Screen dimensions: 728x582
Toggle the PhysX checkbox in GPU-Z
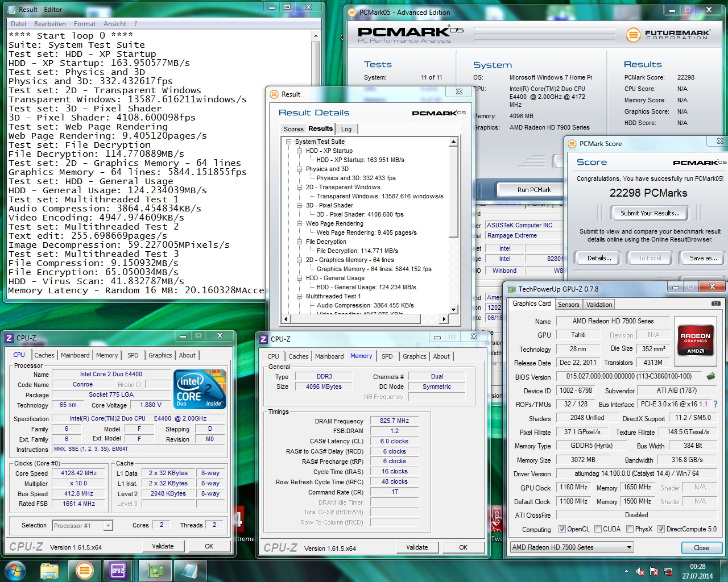click(x=630, y=529)
